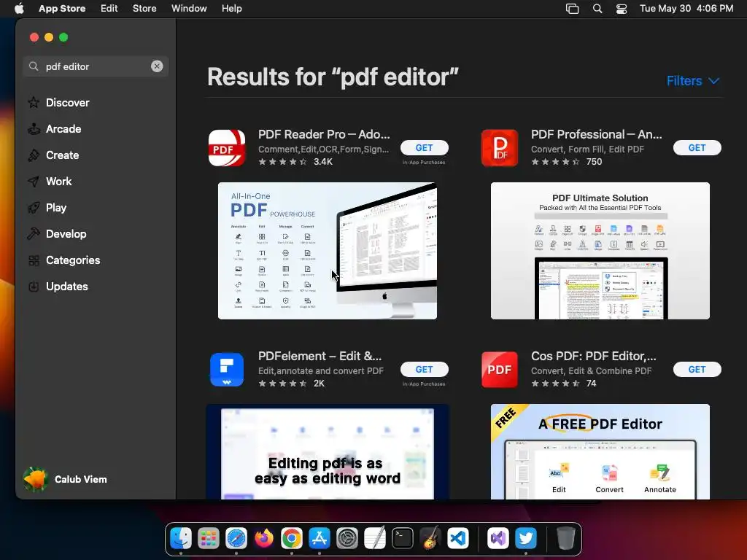Open the App Store menu
747x560 pixels.
coord(62,9)
